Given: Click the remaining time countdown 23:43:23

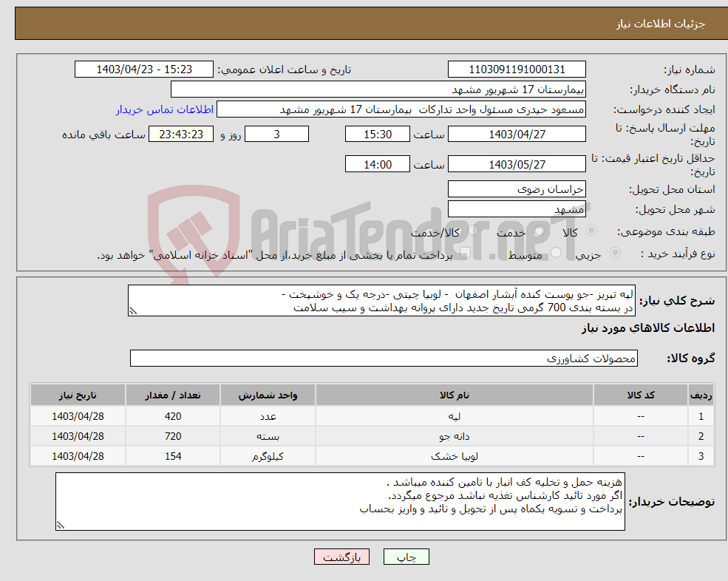Looking at the screenshot, I should (x=181, y=135).
